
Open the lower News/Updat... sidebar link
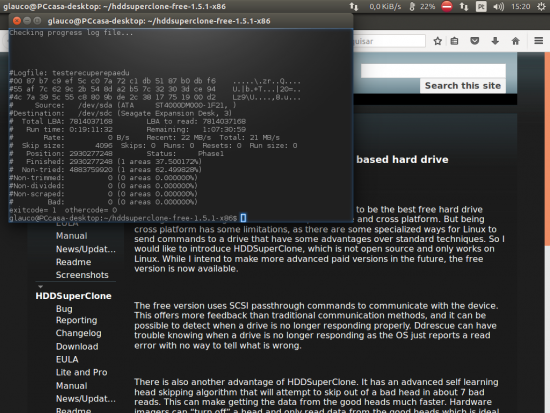[86, 399]
